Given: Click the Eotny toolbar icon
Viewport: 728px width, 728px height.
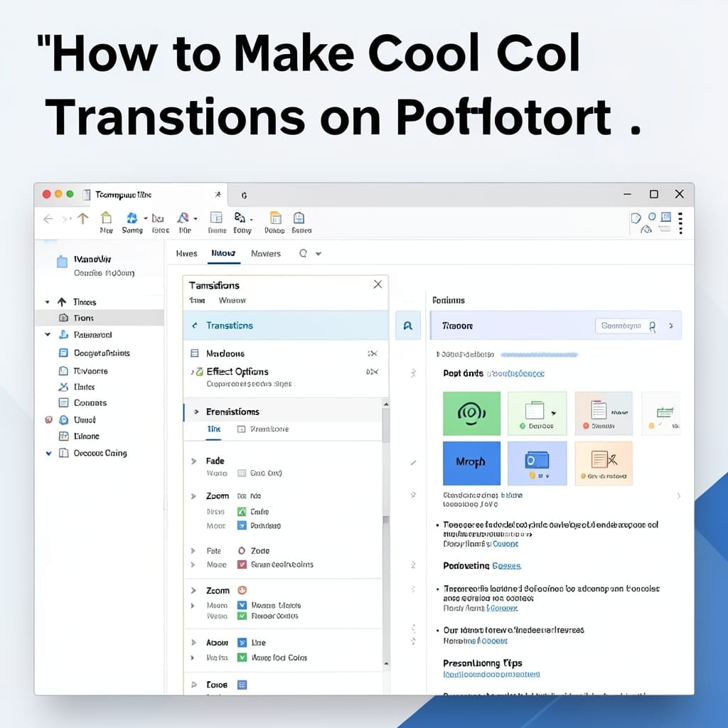Looking at the screenshot, I should tap(240, 218).
